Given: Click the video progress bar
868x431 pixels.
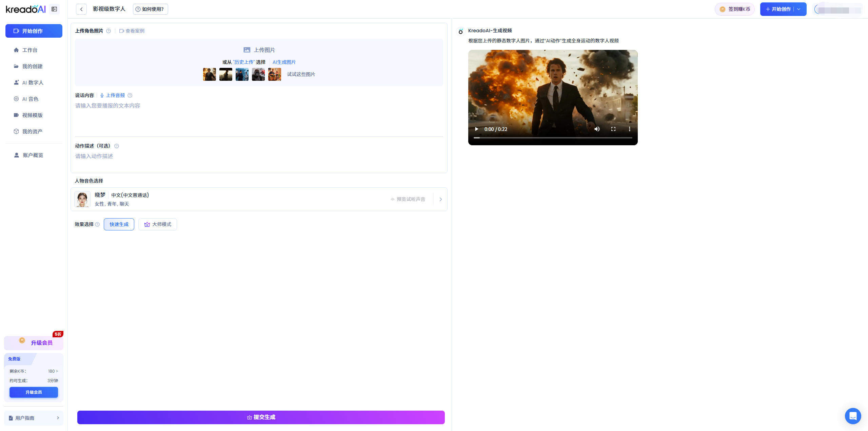Looking at the screenshot, I should [x=553, y=138].
